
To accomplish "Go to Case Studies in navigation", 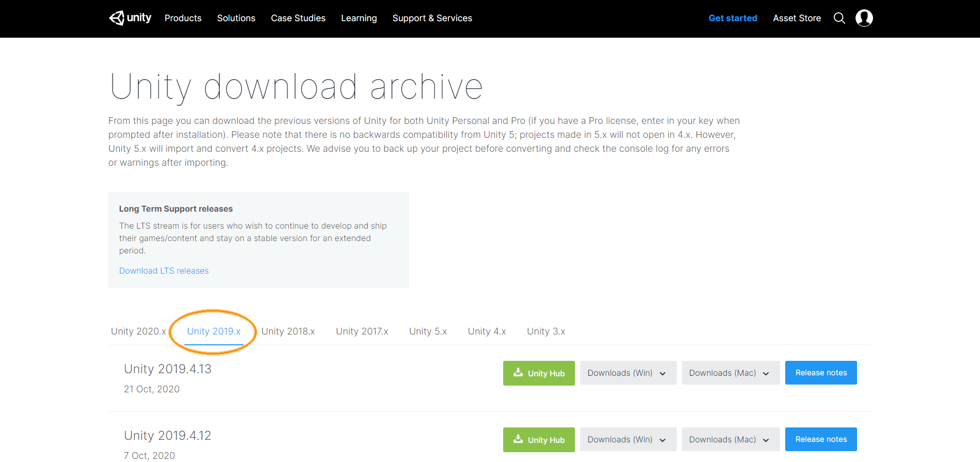I will tap(298, 18).
